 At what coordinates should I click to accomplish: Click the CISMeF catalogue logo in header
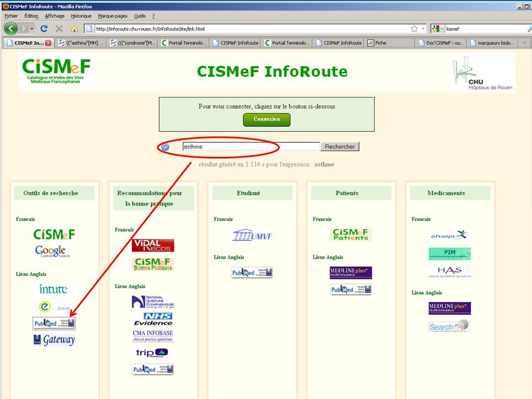click(x=56, y=71)
